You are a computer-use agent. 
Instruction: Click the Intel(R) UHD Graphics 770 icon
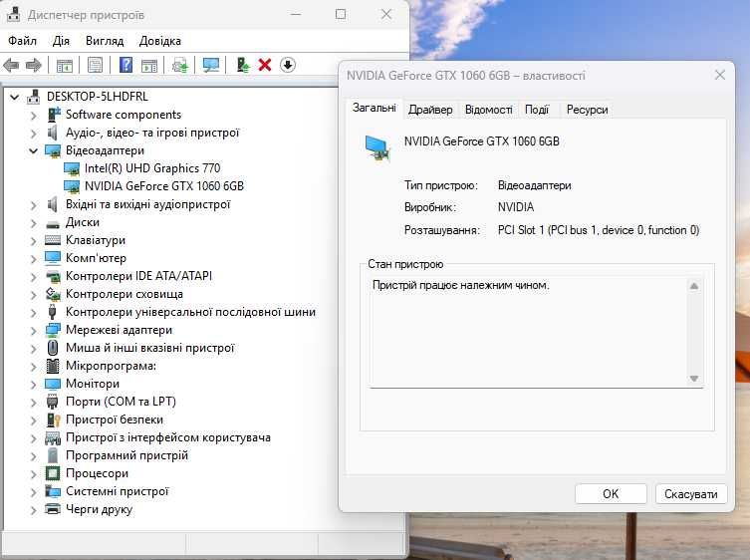click(x=72, y=168)
